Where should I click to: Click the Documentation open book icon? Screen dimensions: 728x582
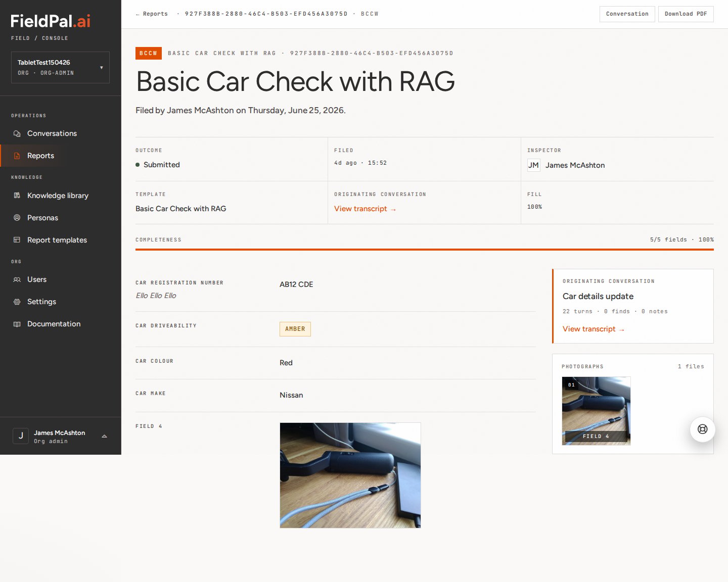(17, 324)
